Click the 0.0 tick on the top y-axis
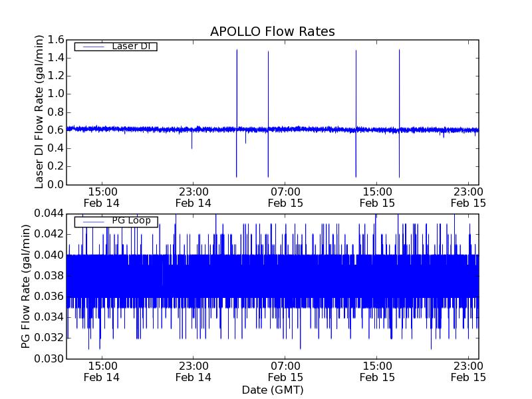Viewport: 532px width, 399px height. (x=55, y=184)
